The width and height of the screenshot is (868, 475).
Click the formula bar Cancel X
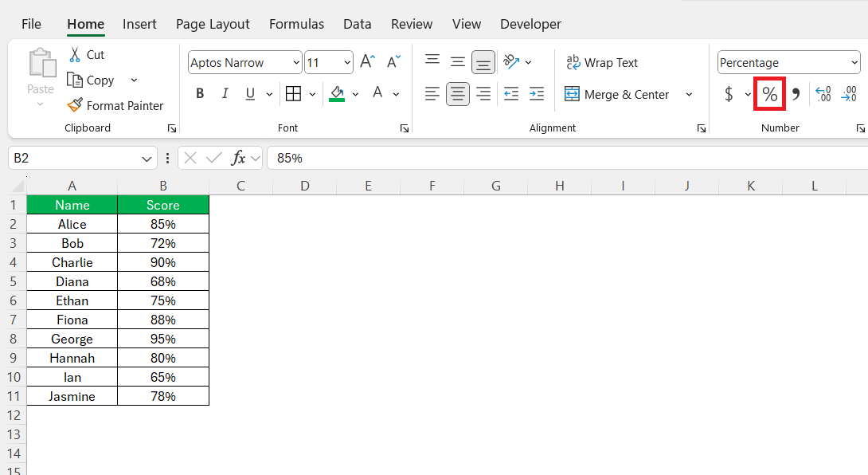click(190, 158)
